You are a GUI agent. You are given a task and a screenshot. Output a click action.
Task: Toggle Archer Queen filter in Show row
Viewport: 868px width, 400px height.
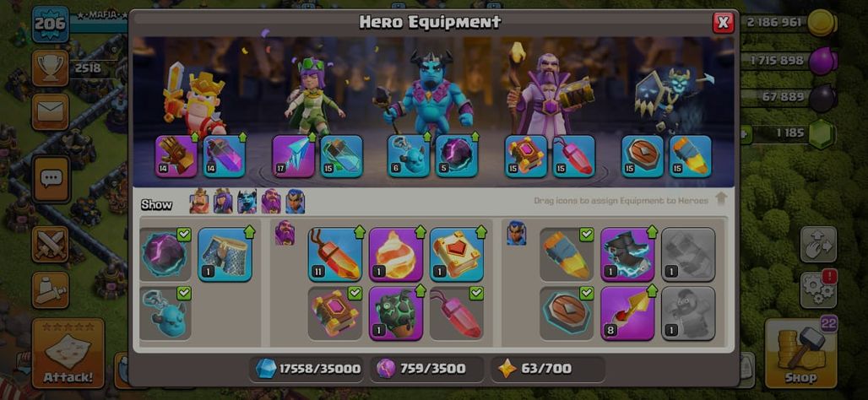point(223,202)
